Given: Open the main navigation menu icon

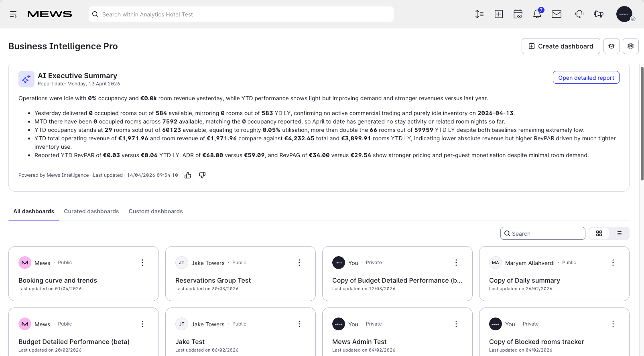Looking at the screenshot, I should pyautogui.click(x=13, y=14).
